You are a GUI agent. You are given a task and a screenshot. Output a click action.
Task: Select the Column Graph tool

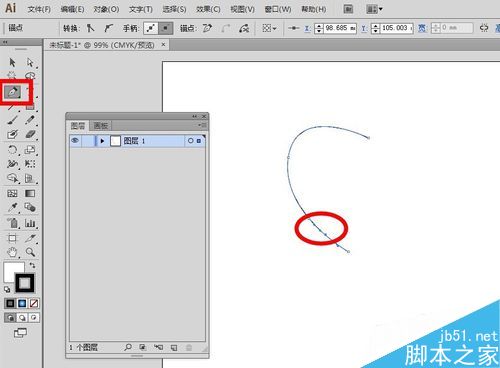(30, 223)
